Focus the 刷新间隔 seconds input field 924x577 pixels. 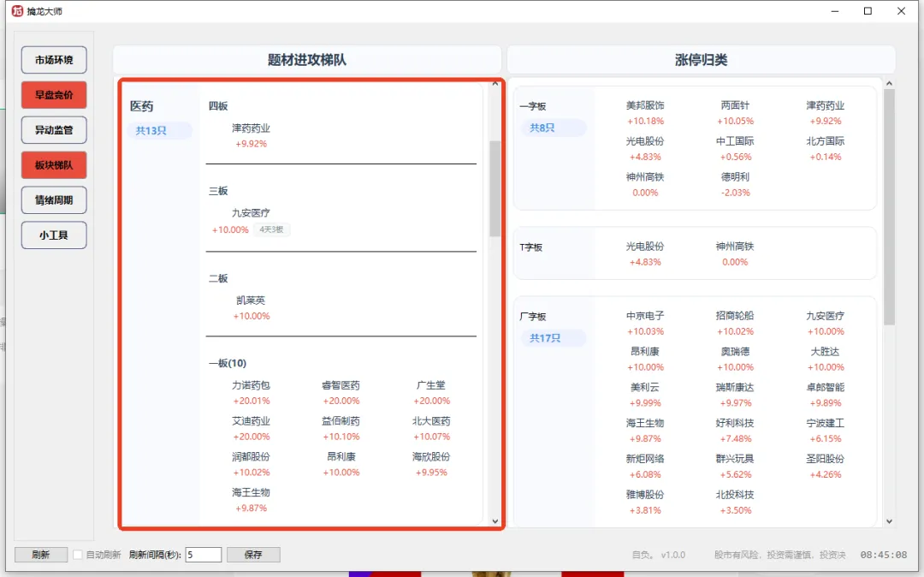click(204, 555)
